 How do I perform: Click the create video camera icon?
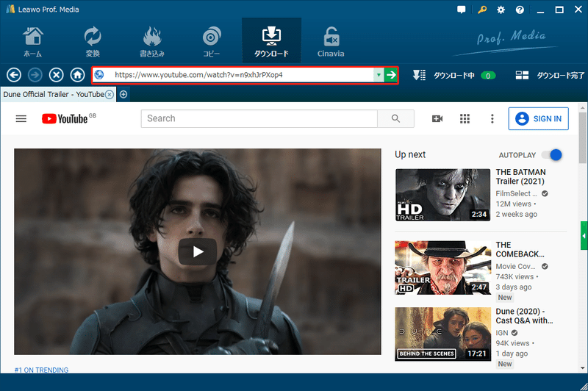click(x=437, y=119)
